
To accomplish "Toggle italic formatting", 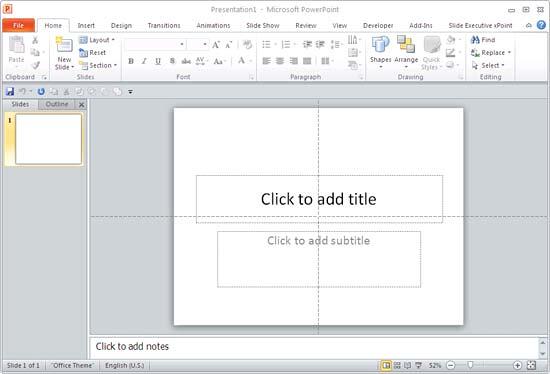I will click(144, 61).
